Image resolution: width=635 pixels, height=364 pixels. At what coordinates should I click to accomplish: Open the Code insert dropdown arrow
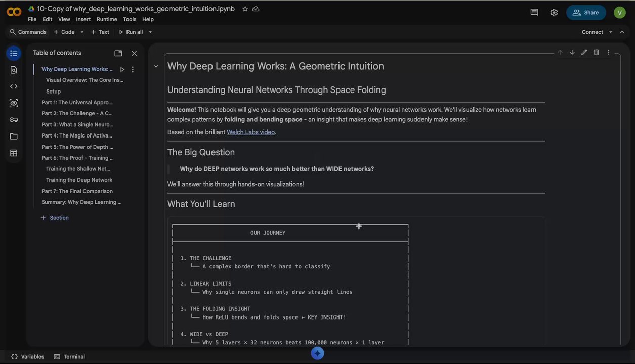point(82,32)
